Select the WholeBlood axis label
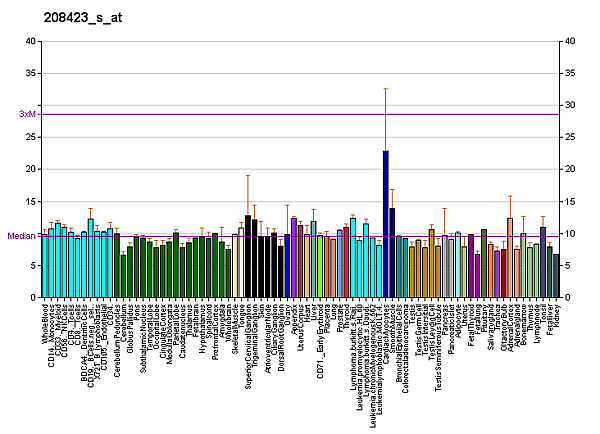Screen dimensions: 600x434 pyautogui.click(x=46, y=321)
